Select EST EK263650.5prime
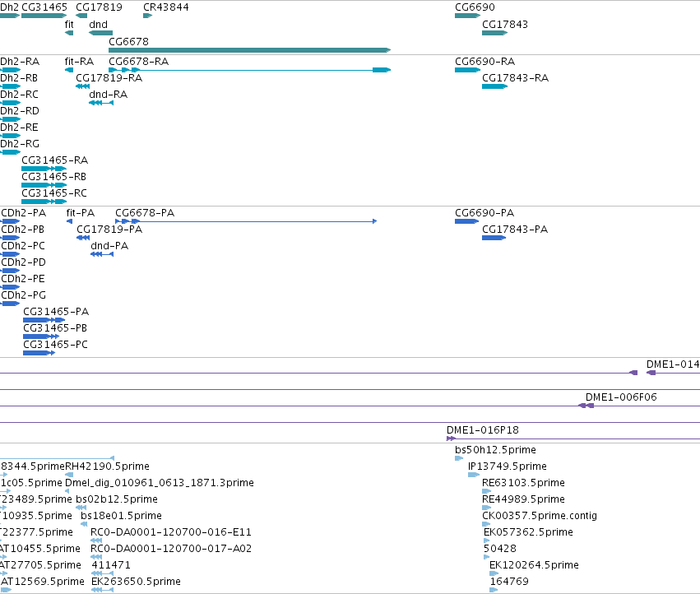Viewport: 700px width, 594px height. click(x=102, y=590)
